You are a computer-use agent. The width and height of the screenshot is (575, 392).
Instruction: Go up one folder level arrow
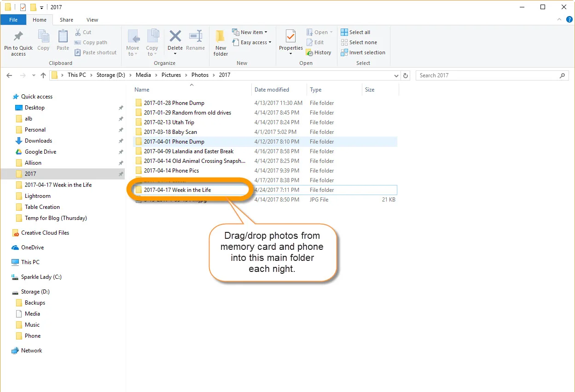(x=43, y=75)
